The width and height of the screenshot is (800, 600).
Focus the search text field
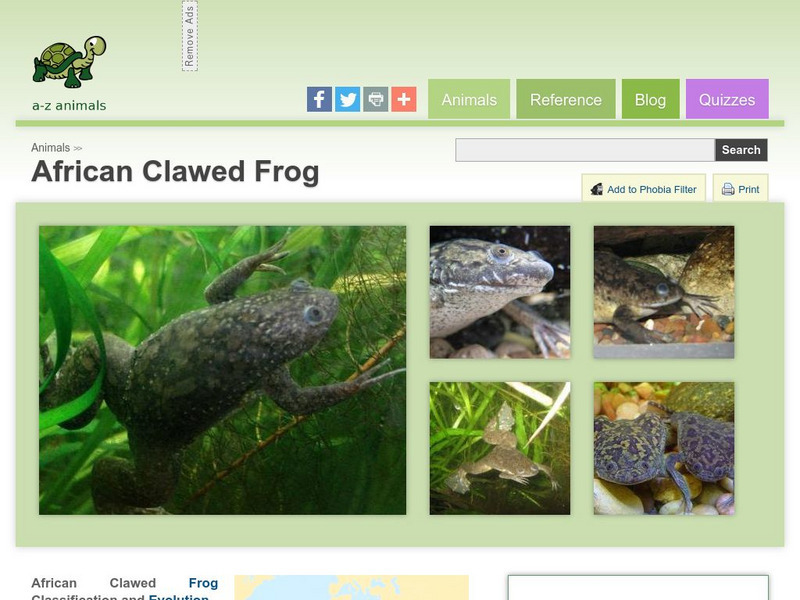pyautogui.click(x=585, y=150)
